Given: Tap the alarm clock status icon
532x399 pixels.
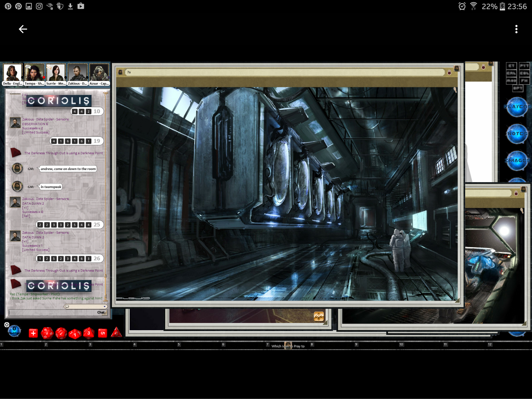Looking at the screenshot, I should point(462,6).
